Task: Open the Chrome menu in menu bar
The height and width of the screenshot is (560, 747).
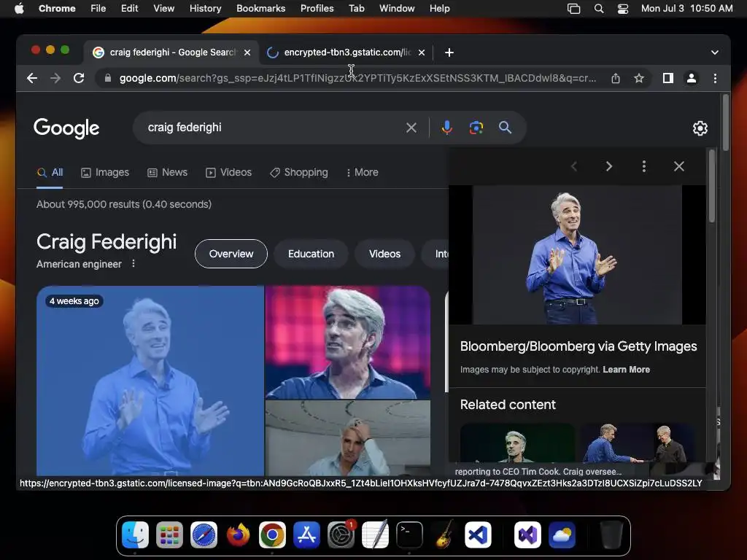Action: point(57,8)
